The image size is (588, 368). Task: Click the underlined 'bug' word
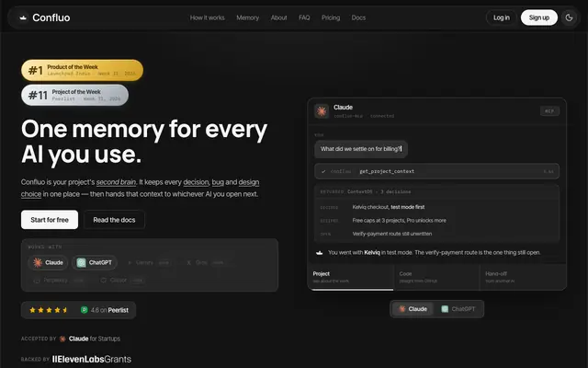pyautogui.click(x=218, y=182)
